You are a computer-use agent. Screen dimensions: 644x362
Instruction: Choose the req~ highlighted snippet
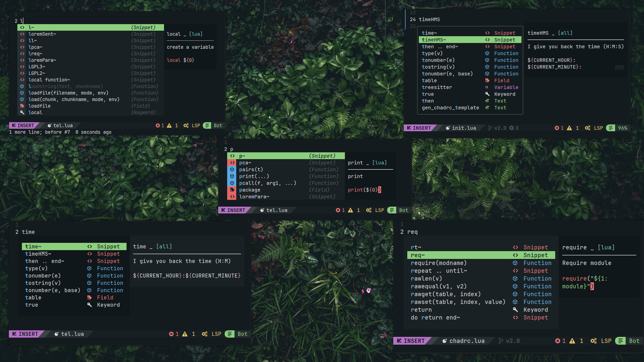pyautogui.click(x=481, y=255)
